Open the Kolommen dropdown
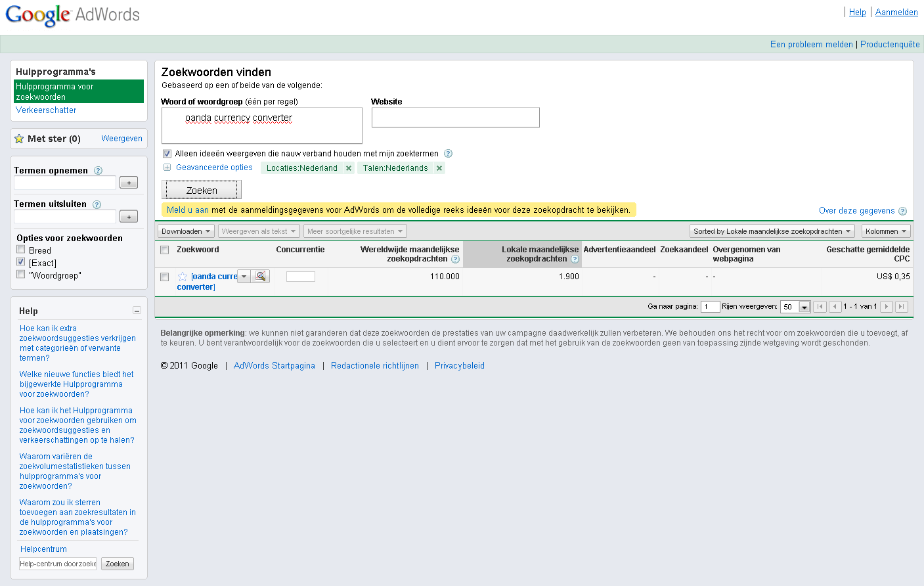The image size is (924, 586). tap(886, 231)
